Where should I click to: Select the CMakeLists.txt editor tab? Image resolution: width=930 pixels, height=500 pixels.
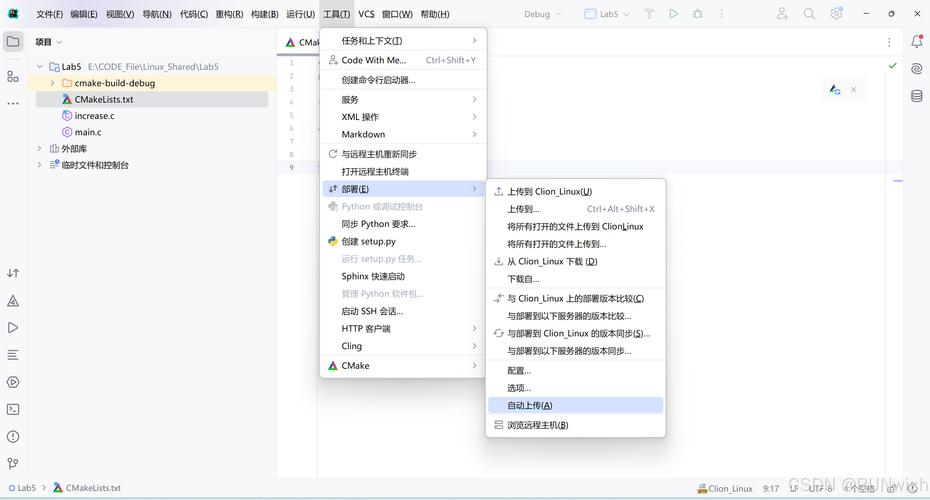(x=301, y=42)
